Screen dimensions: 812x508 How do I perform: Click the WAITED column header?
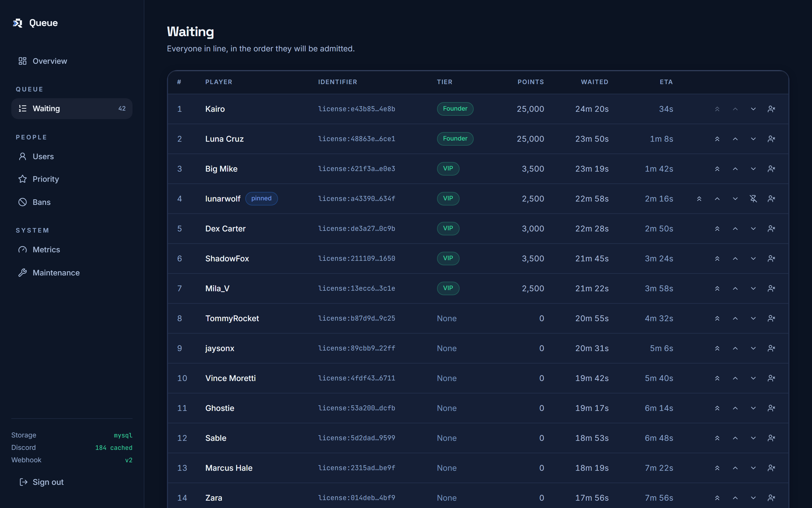pyautogui.click(x=595, y=82)
